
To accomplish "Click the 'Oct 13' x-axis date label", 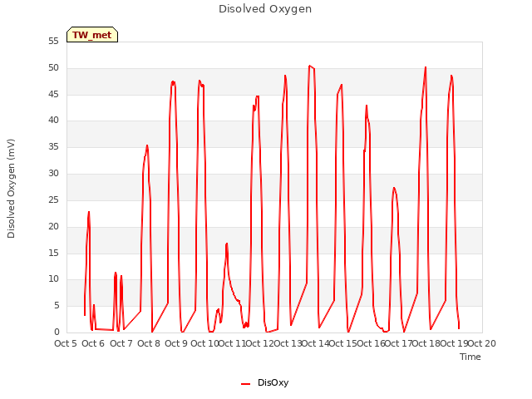I will pyautogui.click(x=288, y=343).
